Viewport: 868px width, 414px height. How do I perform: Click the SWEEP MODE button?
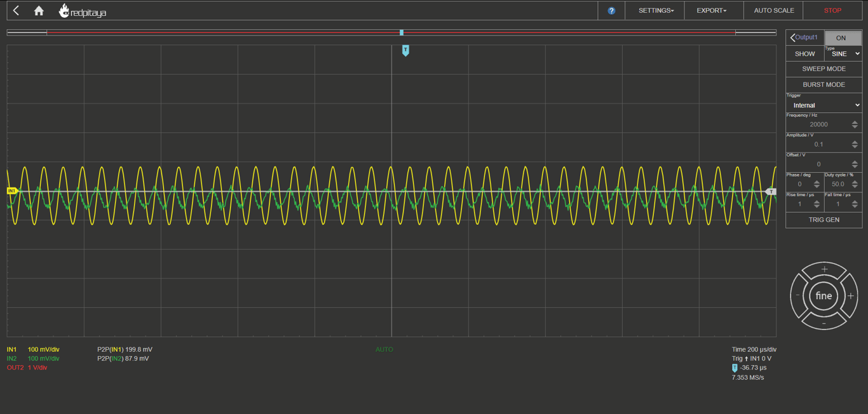pos(824,69)
